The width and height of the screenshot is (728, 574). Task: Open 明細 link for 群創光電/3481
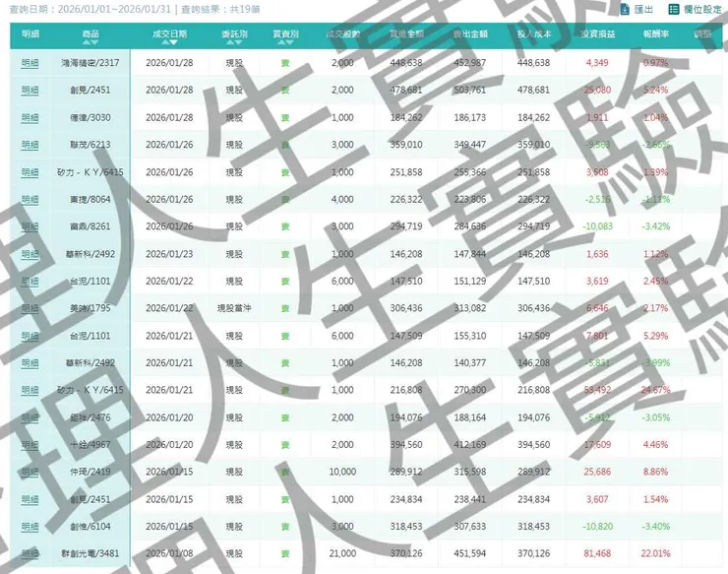(30, 553)
